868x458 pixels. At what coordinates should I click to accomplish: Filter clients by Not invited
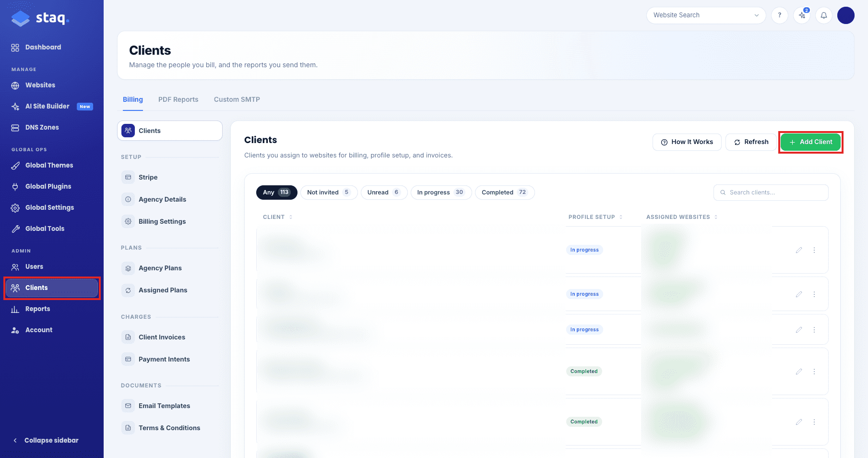tap(329, 193)
